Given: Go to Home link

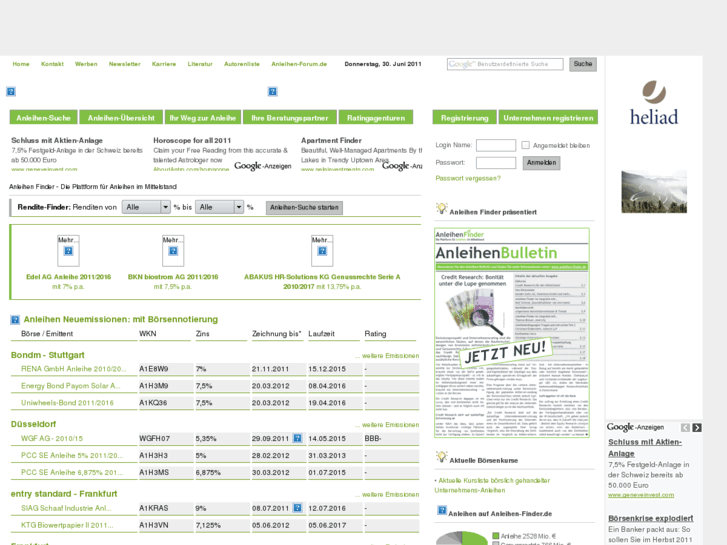Looking at the screenshot, I should (21, 64).
